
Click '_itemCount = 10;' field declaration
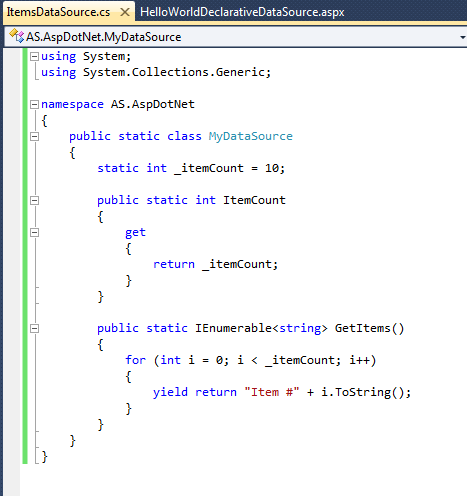pyautogui.click(x=230, y=168)
